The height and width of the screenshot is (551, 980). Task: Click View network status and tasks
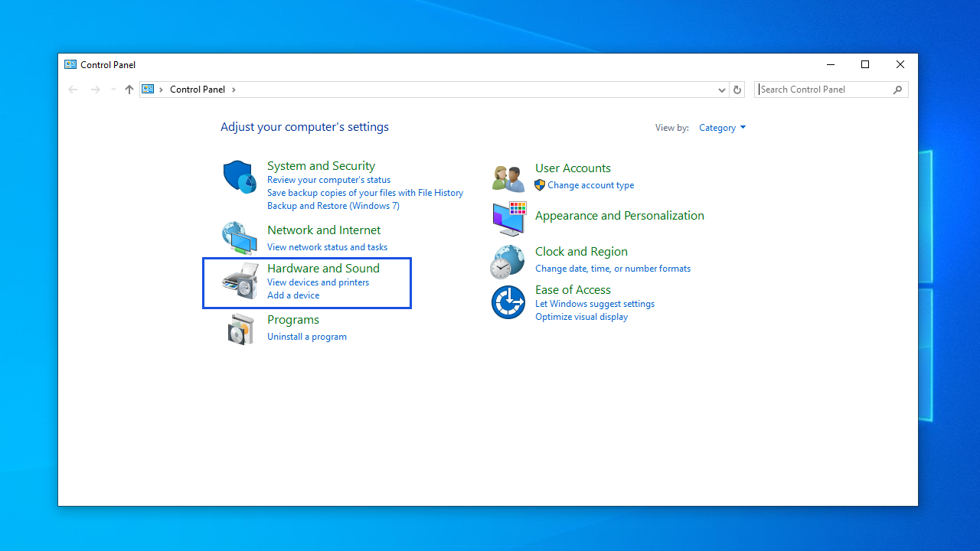coord(327,247)
